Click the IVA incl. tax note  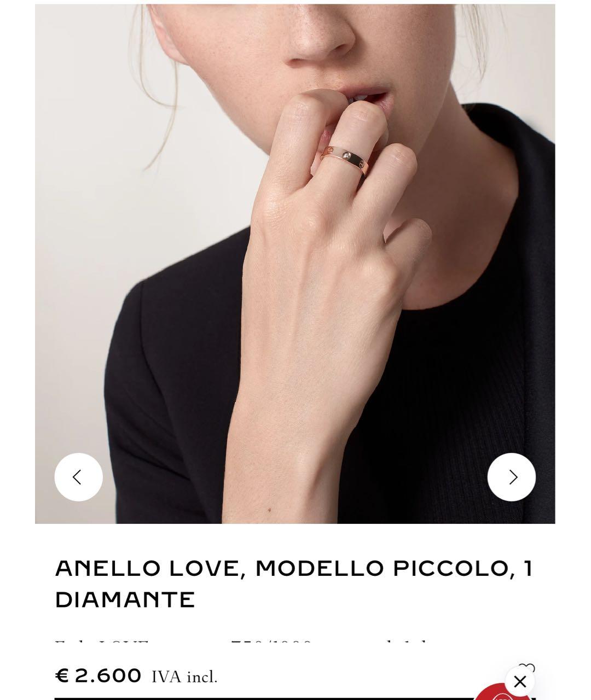pos(184,677)
